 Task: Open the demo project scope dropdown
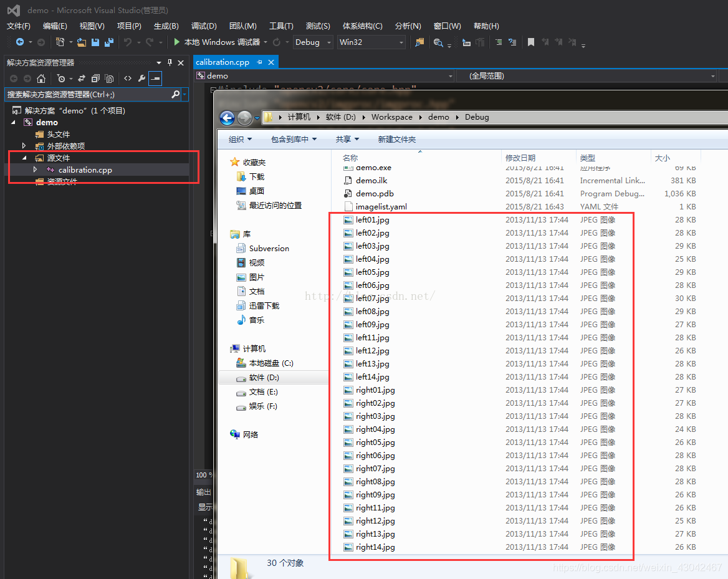[x=324, y=76]
